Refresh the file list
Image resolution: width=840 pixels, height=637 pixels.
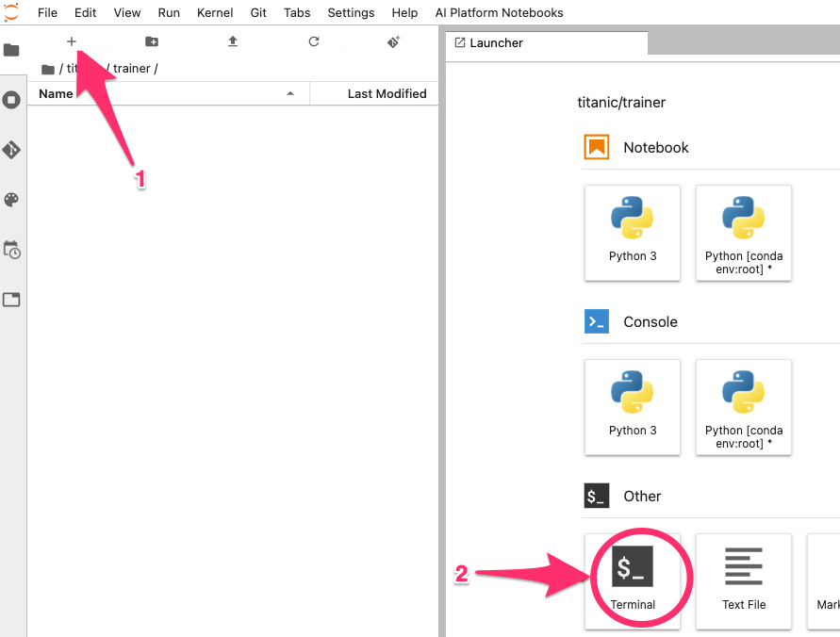click(x=314, y=41)
